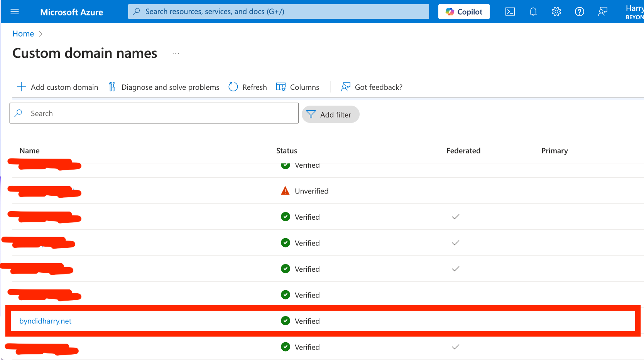This screenshot has width=644, height=360.
Task: Open the top bar feedback icon
Action: [603, 12]
